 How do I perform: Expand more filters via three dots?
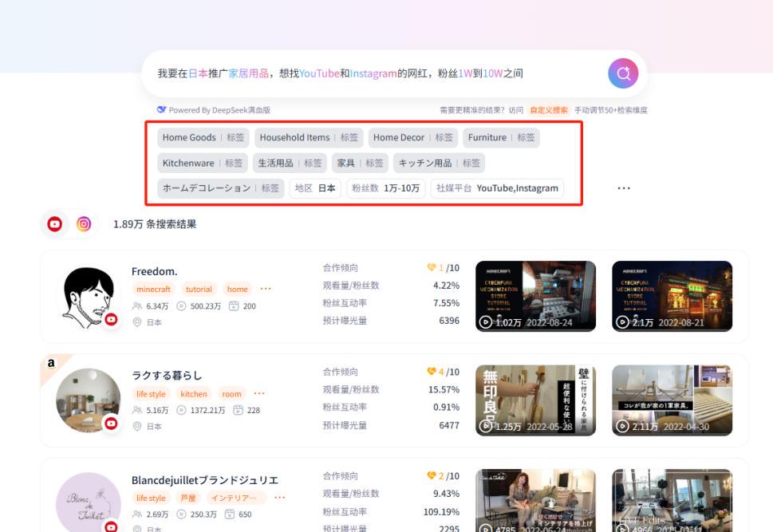[624, 188]
